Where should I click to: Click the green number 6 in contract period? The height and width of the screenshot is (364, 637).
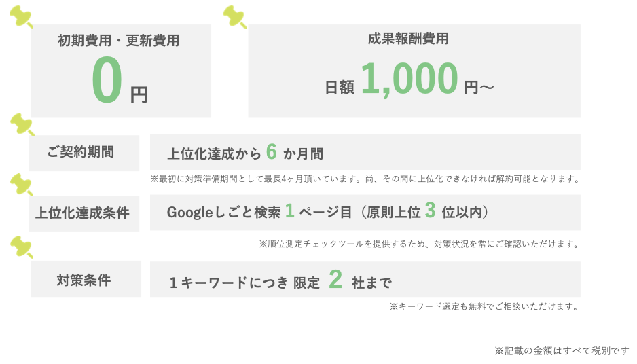pos(272,152)
